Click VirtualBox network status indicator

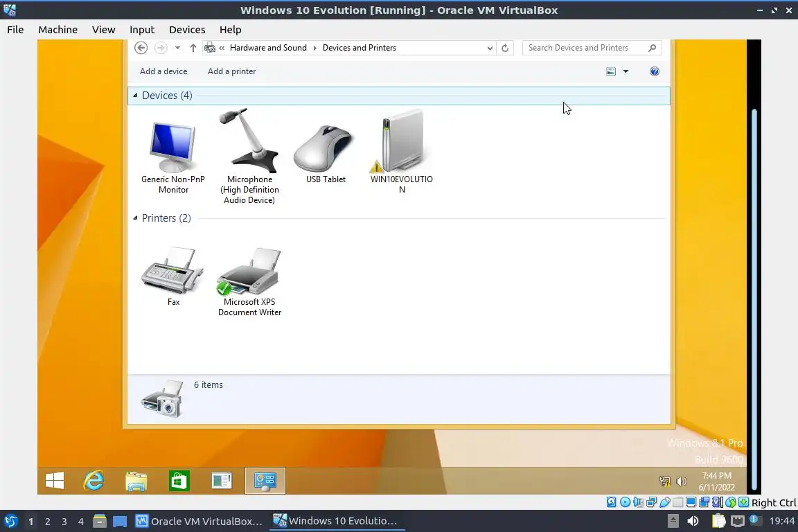pyautogui.click(x=651, y=502)
